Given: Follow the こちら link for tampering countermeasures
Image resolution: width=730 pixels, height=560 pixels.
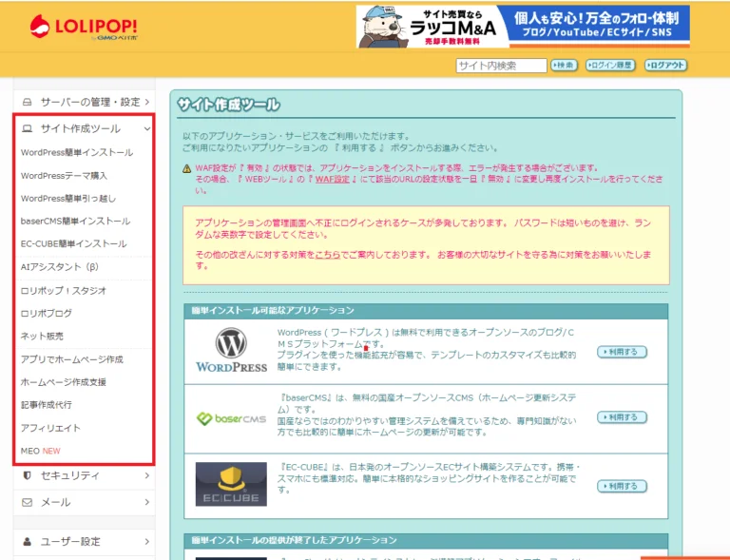Looking at the screenshot, I should point(327,255).
